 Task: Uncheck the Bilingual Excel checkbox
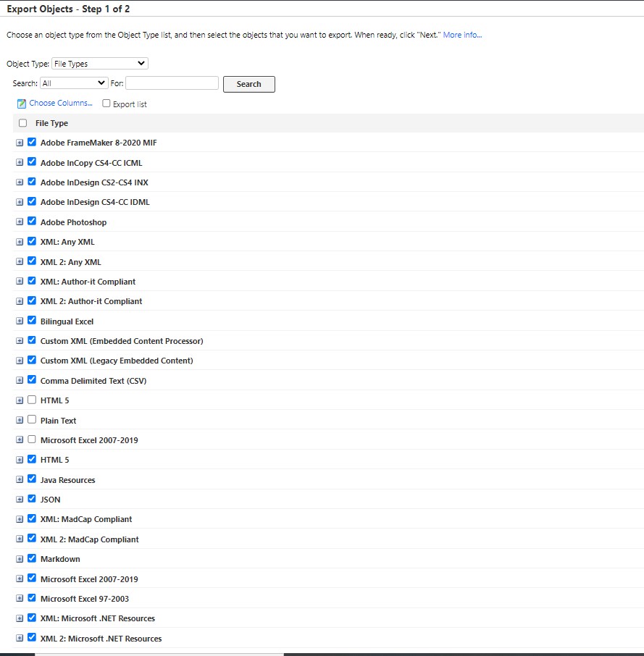pos(32,320)
